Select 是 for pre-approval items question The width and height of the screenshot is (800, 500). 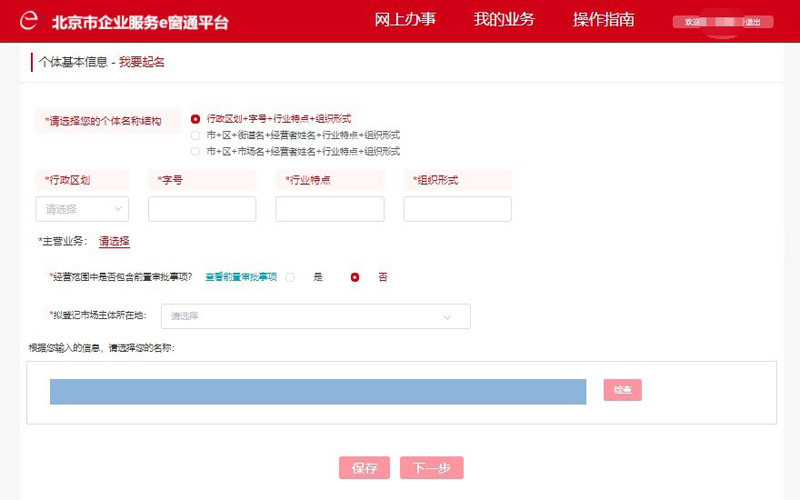pos(291,277)
